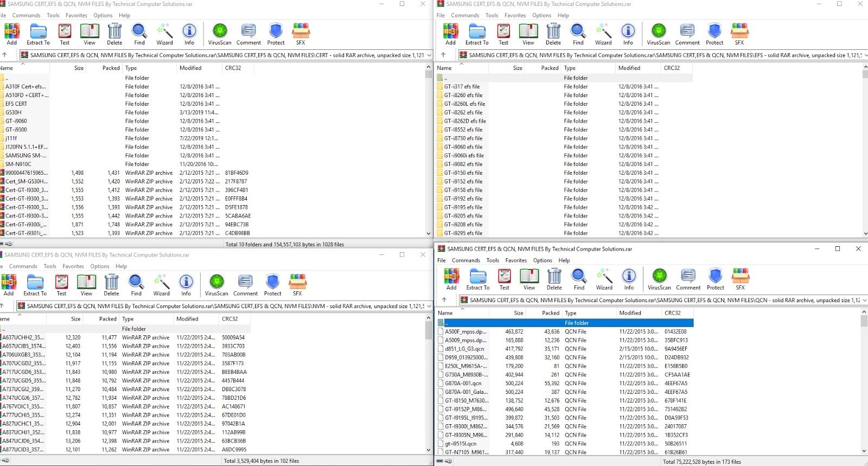
Task: Sort by CRC32 column in NVM window
Action: (x=235, y=319)
